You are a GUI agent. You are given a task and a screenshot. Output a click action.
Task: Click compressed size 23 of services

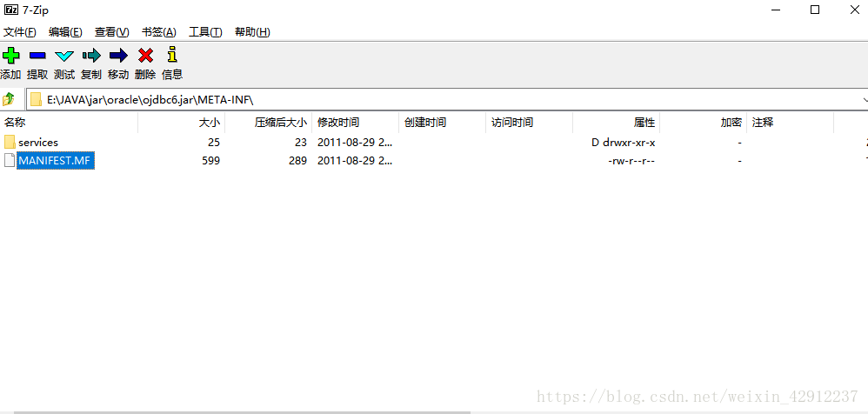(301, 143)
